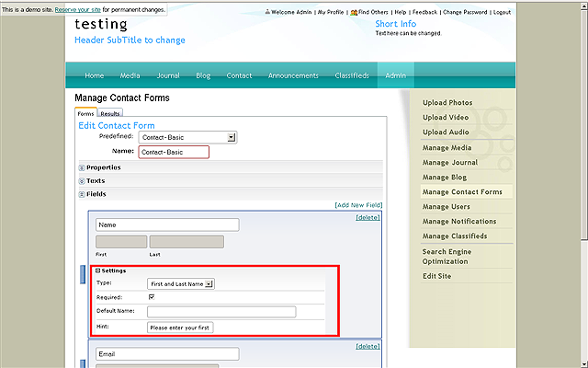Click the form Name text field
This screenshot has height=368, width=588.
174,152
